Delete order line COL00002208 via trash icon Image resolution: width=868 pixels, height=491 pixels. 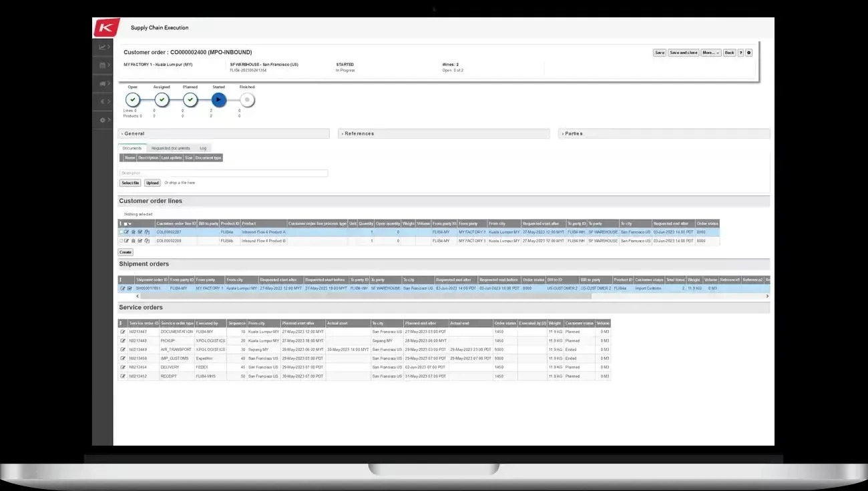click(133, 241)
